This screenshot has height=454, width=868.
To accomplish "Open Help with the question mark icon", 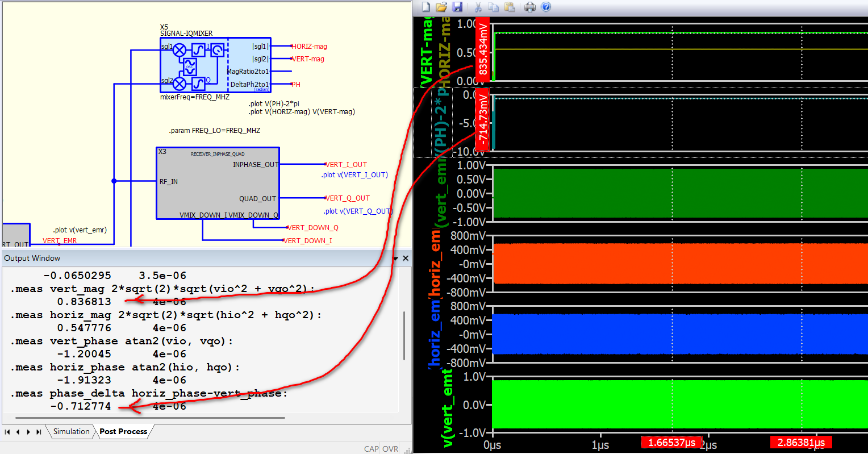I will pyautogui.click(x=546, y=7).
